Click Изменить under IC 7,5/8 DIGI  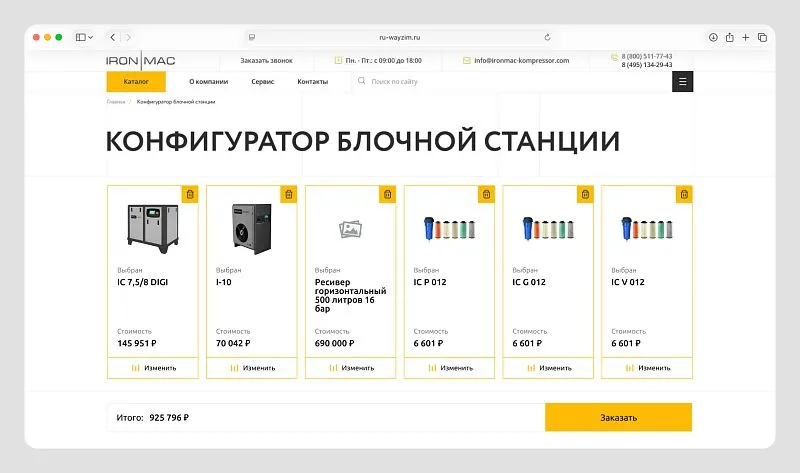(153, 368)
